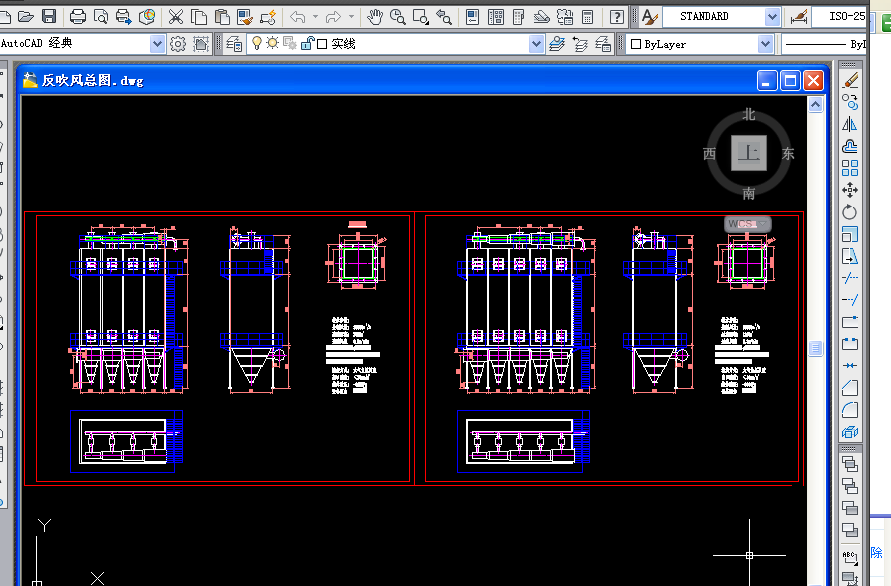The image size is (891, 586).
Task: Click the ViewCube top face 上
Action: click(x=748, y=153)
